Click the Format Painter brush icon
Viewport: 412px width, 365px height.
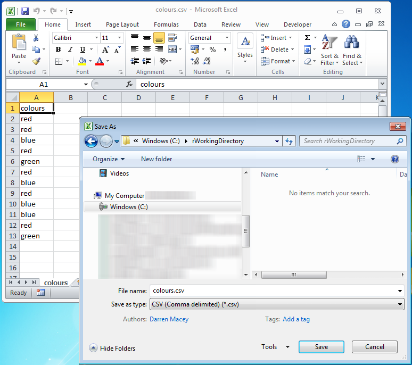[x=36, y=61]
